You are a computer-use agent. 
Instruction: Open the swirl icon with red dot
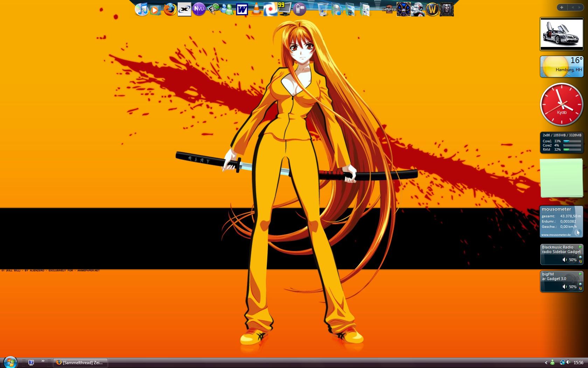click(270, 9)
